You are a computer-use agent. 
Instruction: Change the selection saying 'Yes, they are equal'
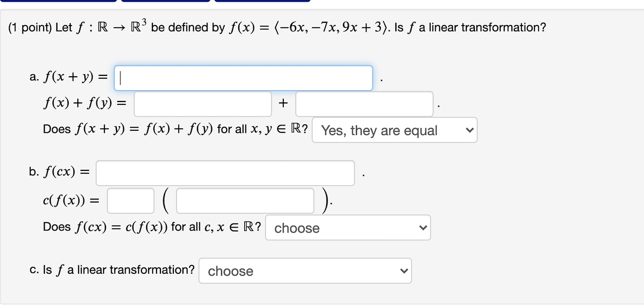[394, 130]
